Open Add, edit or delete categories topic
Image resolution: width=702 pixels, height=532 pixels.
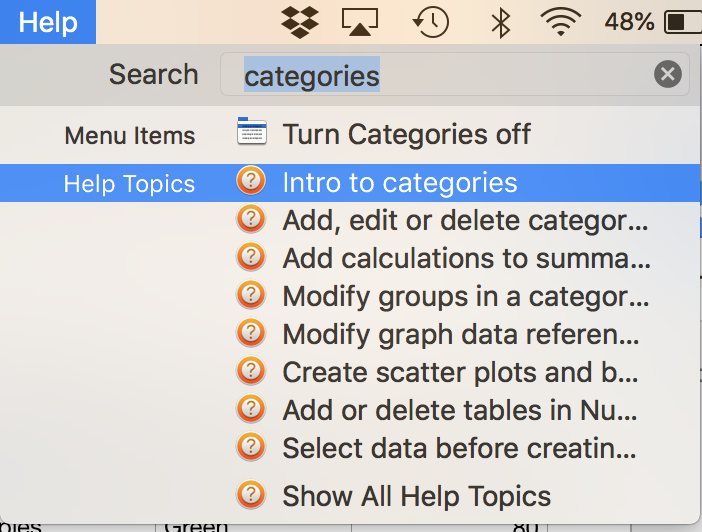466,220
